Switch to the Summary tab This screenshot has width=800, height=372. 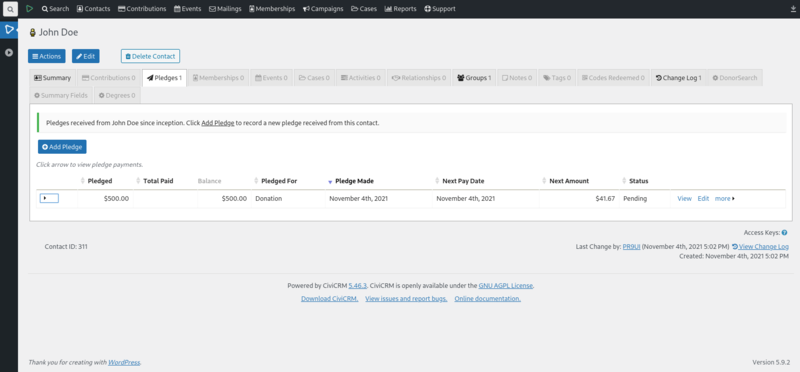[x=53, y=78]
